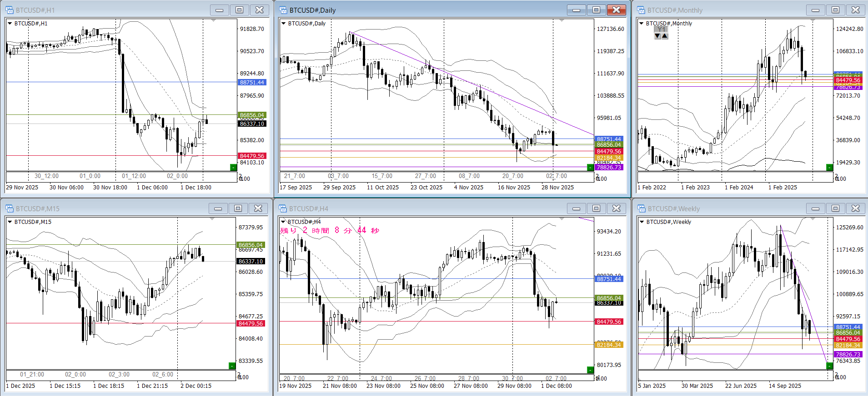Click the BTCUSD#,H4 window title icon
868x396 pixels.
point(283,208)
